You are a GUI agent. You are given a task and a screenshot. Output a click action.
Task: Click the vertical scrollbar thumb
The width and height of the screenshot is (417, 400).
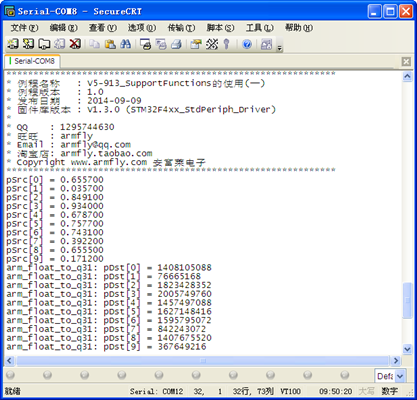(x=407, y=300)
